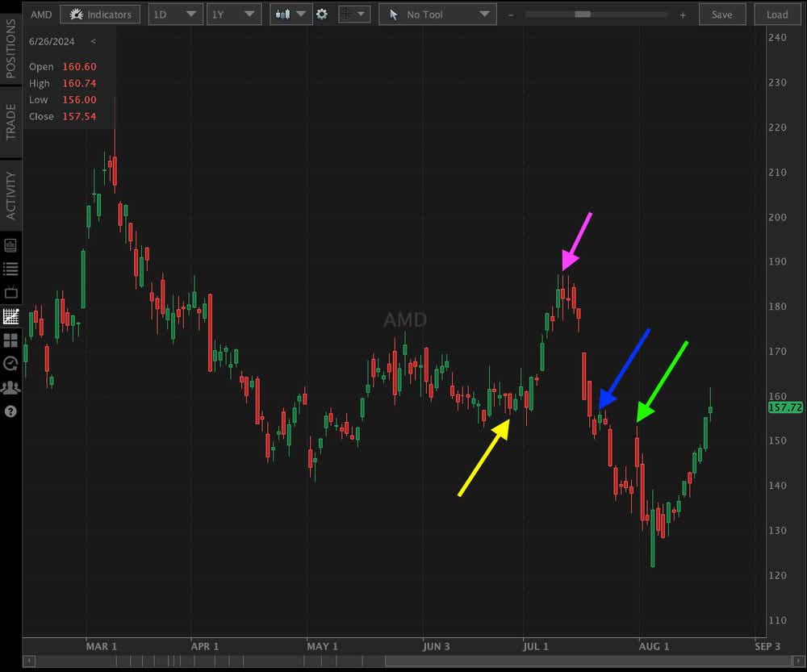The height and width of the screenshot is (672, 807).
Task: Switch to the POSITIONS side tab
Action: (10, 48)
